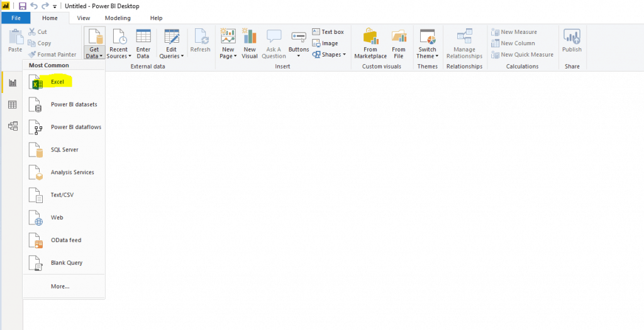This screenshot has width=644, height=330.
Task: Click Format Painter
Action: point(52,55)
